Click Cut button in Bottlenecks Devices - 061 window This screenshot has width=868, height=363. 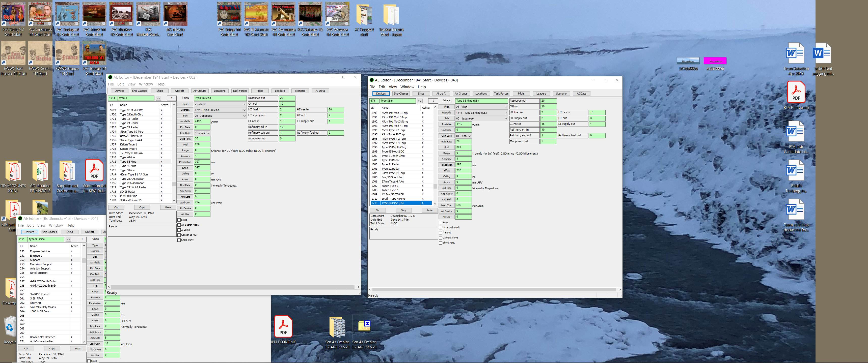26,349
